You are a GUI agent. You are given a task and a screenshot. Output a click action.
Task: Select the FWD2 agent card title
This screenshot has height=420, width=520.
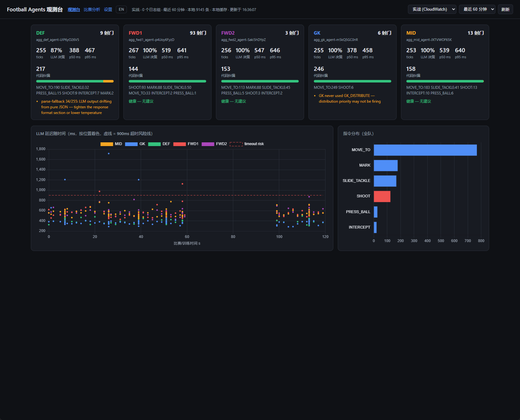(228, 33)
